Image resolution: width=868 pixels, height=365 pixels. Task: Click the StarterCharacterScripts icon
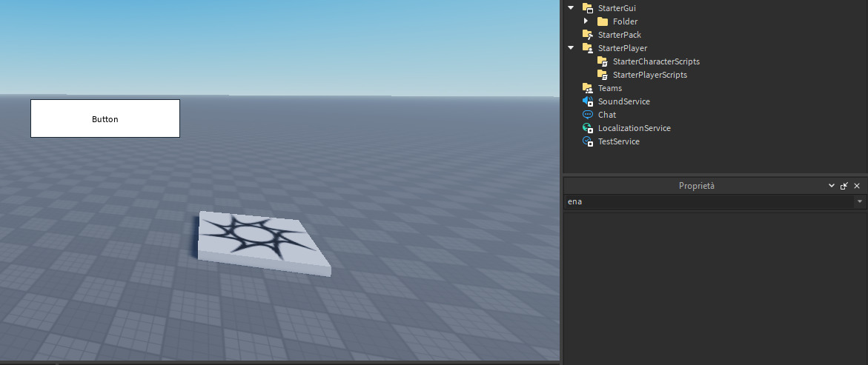click(603, 61)
